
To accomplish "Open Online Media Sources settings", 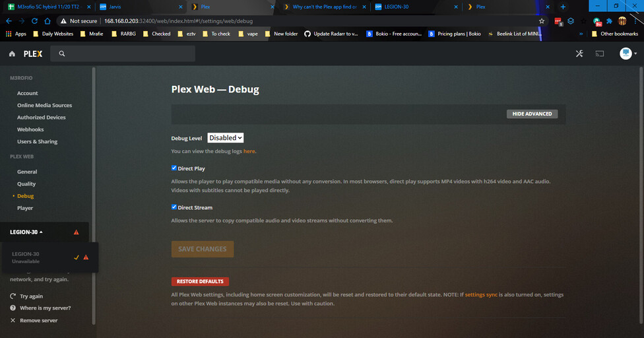I will (x=44, y=105).
